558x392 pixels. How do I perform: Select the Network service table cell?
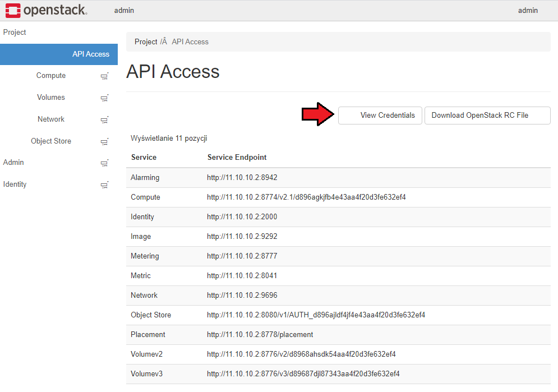144,295
